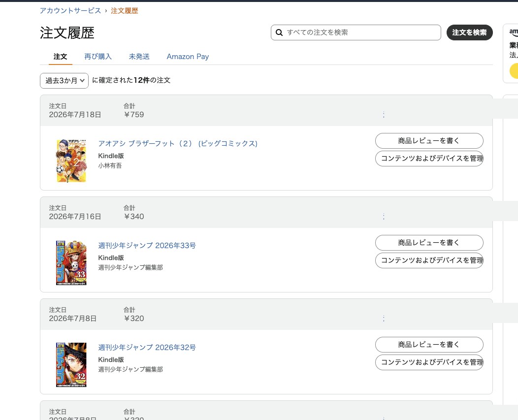Click the ￥759 order total
The height and width of the screenshot is (420, 518).
point(134,115)
